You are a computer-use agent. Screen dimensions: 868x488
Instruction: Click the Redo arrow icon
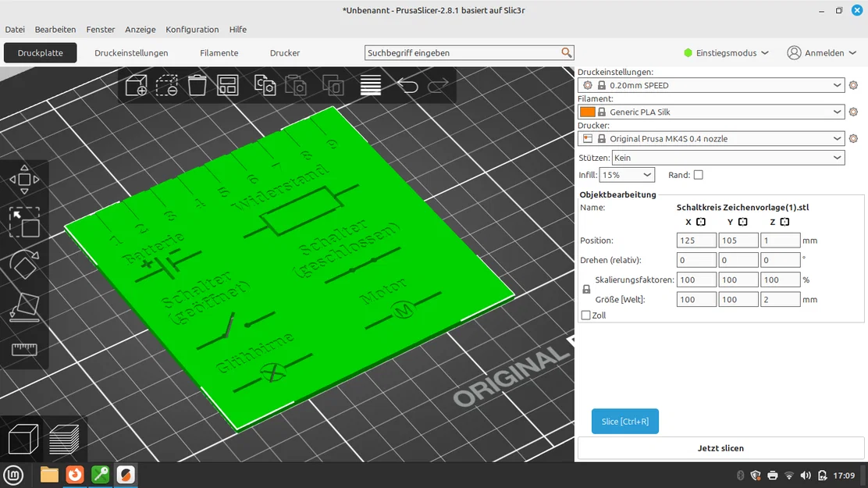[x=438, y=85]
